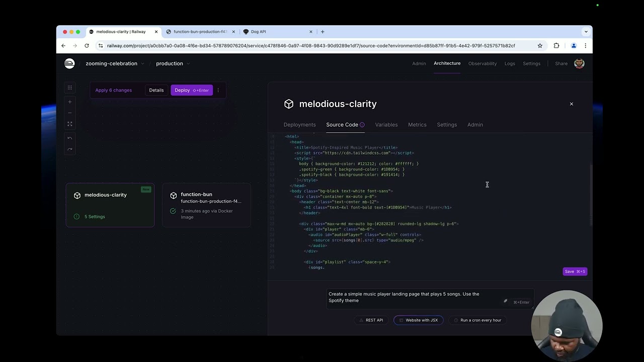Image resolution: width=644 pixels, height=362 pixels.
Task: Open the service Admin tab
Action: 475,125
